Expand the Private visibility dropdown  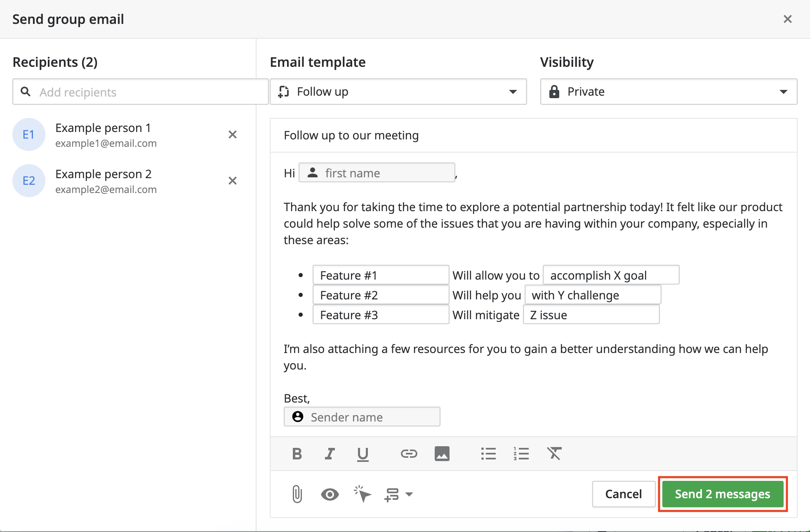(668, 92)
